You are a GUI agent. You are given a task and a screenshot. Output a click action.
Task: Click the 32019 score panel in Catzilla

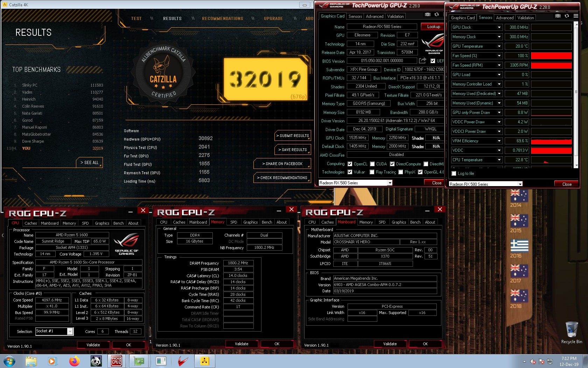tap(265, 79)
